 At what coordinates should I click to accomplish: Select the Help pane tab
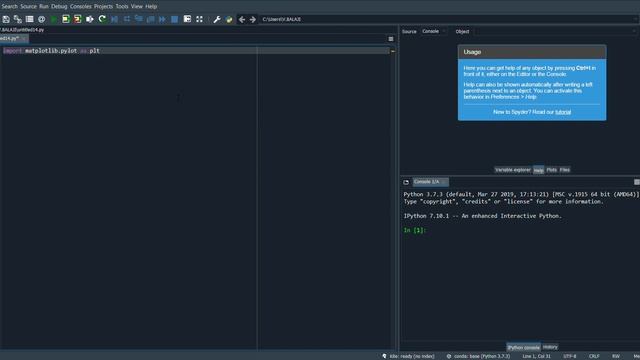tap(538, 170)
